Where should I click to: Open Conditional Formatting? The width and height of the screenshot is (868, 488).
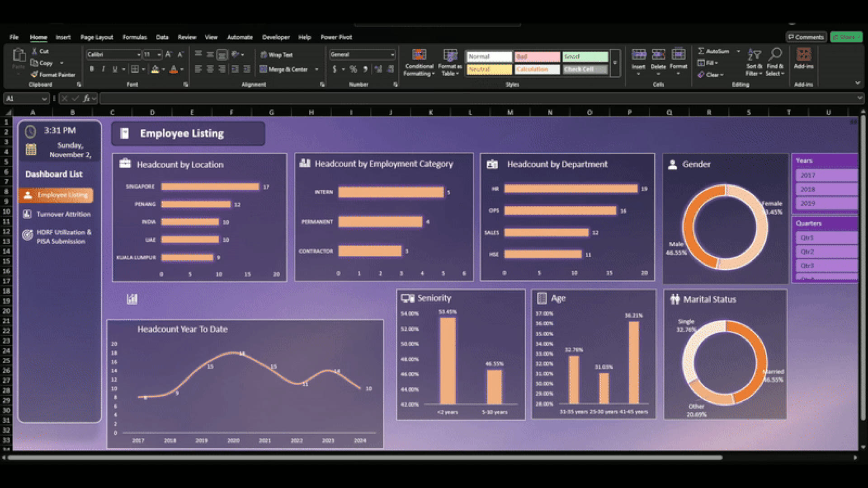coord(419,62)
